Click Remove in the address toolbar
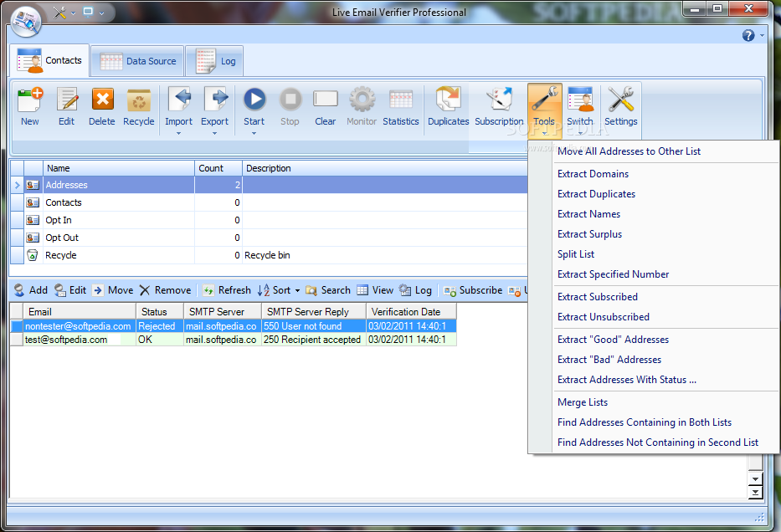Image resolution: width=781 pixels, height=532 pixels. click(x=166, y=290)
